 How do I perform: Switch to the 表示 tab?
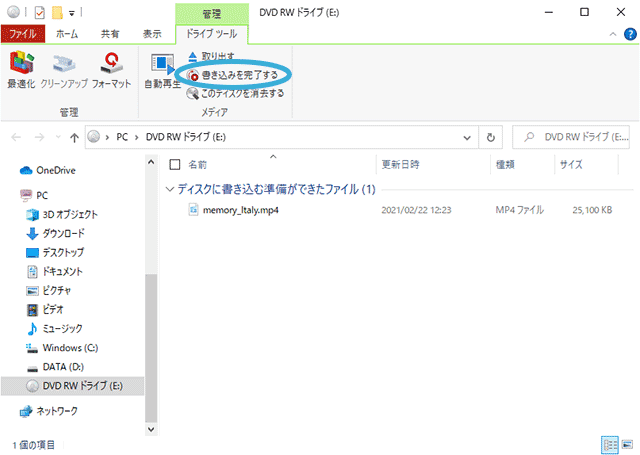pos(152,34)
